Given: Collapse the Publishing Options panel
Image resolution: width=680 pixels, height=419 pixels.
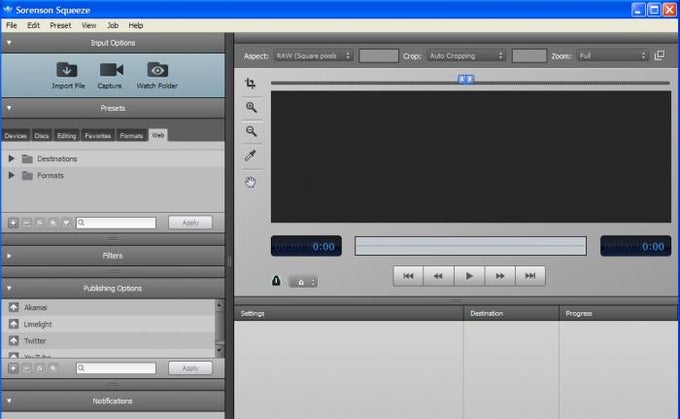Looking at the screenshot, I should tap(9, 288).
